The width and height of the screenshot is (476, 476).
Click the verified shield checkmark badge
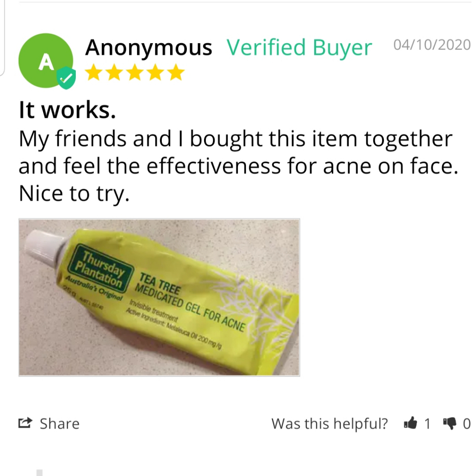click(x=66, y=78)
